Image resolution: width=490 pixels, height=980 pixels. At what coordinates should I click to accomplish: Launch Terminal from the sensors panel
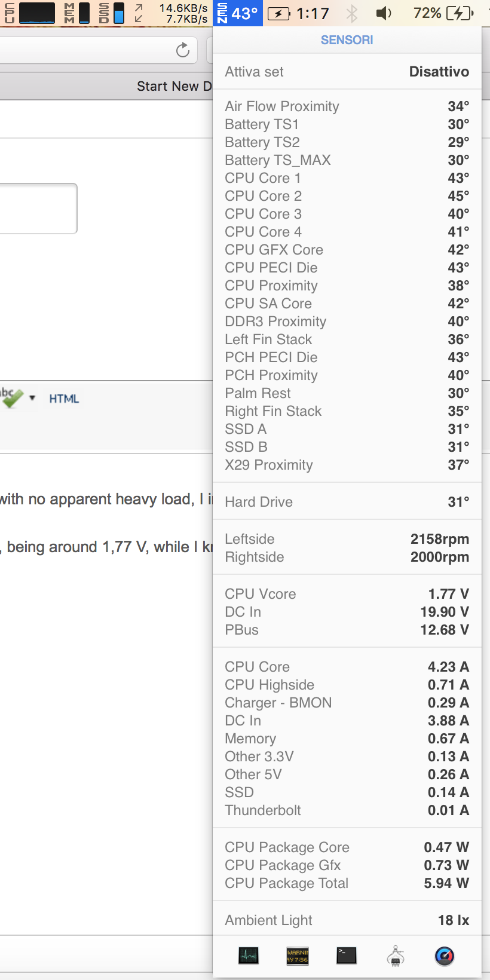click(347, 955)
